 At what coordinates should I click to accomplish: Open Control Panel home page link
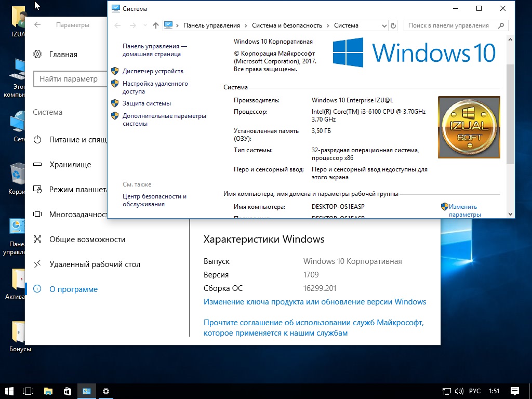click(x=155, y=50)
